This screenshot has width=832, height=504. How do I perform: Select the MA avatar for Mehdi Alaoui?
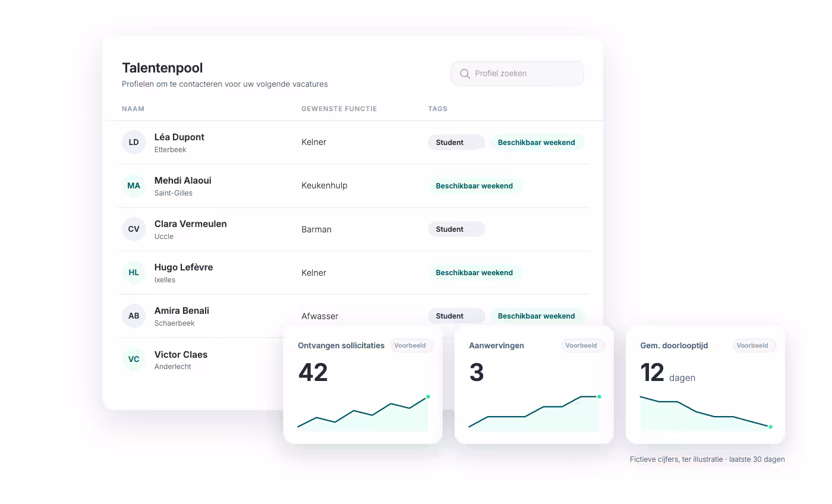tap(134, 186)
